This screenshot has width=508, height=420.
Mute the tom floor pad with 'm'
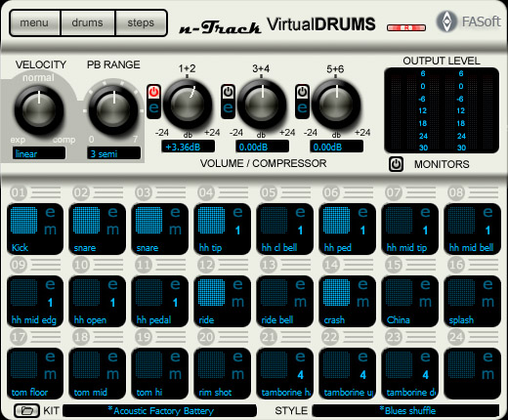(x=50, y=374)
